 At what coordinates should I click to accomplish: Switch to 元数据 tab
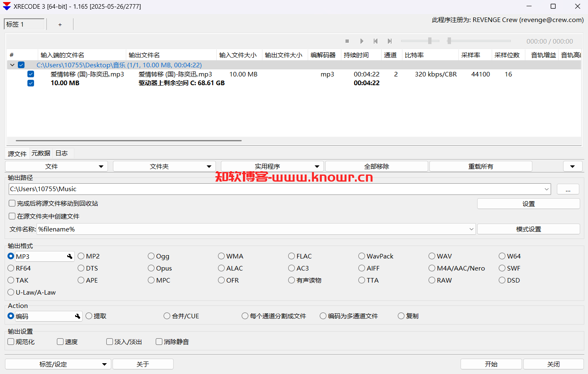(x=41, y=153)
